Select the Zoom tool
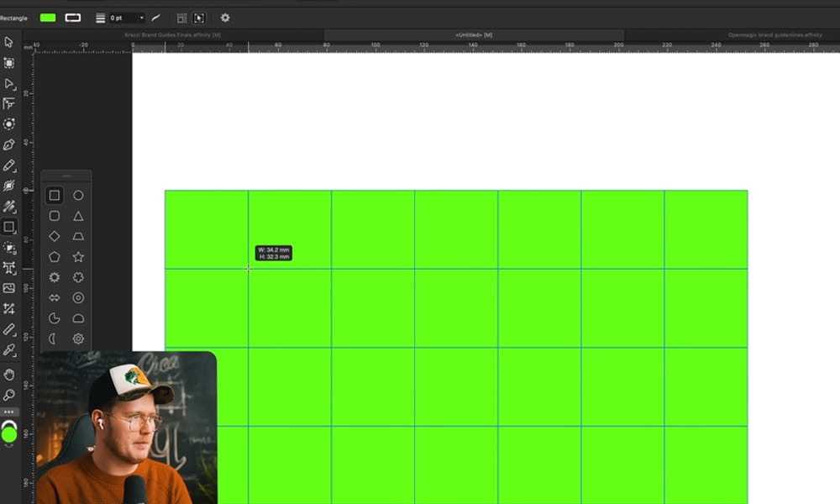 [10, 395]
